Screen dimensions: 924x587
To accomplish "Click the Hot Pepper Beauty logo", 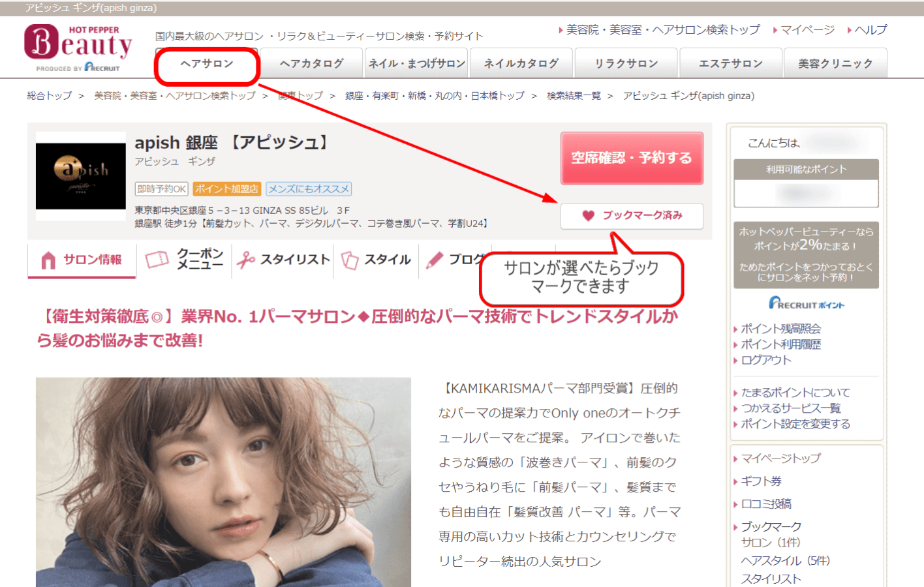I will click(78, 48).
